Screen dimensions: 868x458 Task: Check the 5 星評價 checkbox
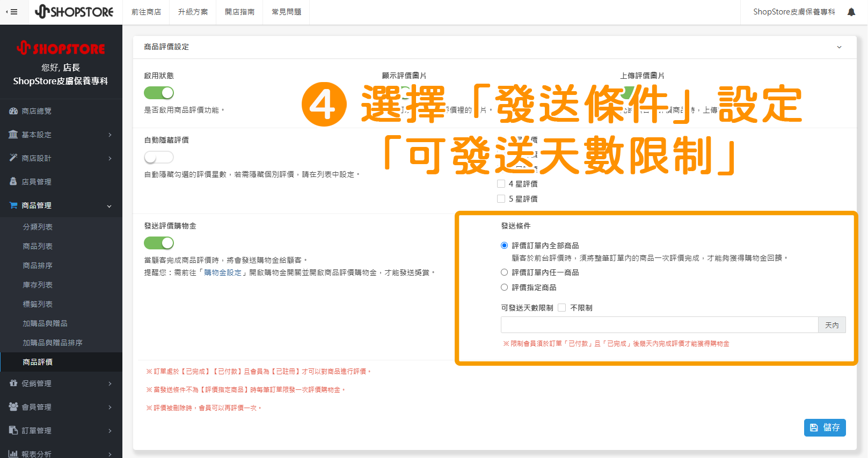coord(501,199)
